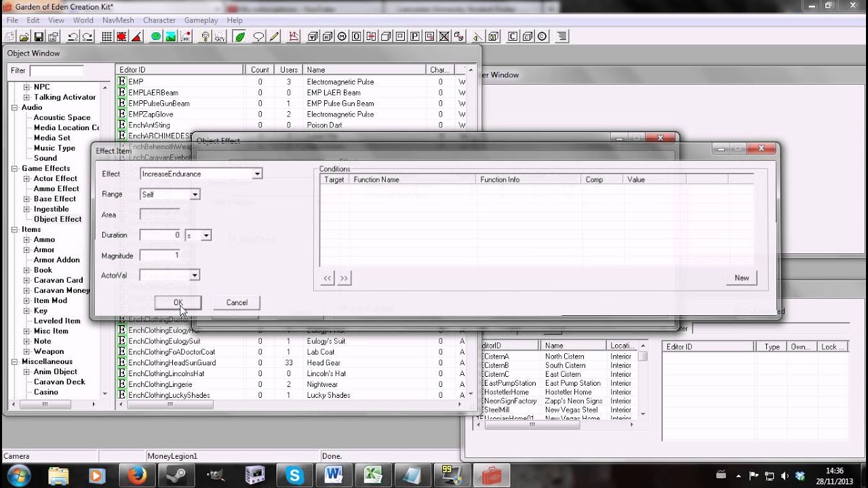Click the boxed P toolbar icon
The image size is (868, 488).
coord(415,37)
